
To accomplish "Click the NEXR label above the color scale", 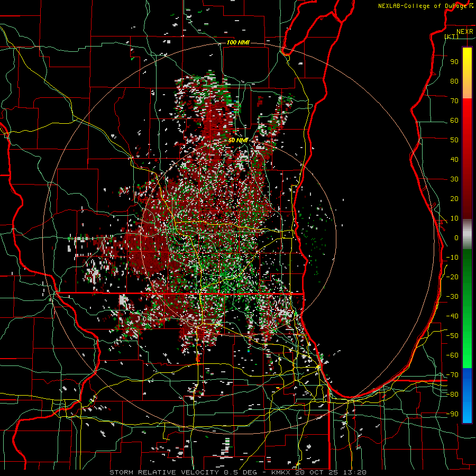I will (x=464, y=32).
